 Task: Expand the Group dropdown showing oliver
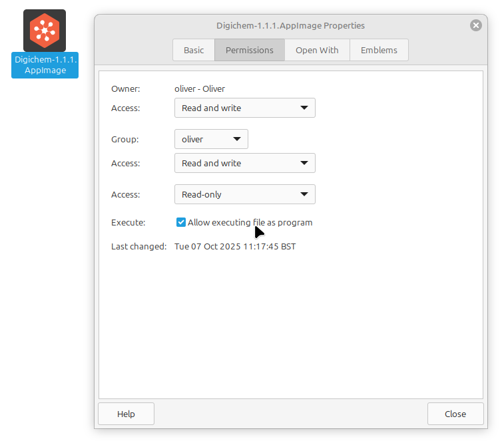[x=210, y=139]
